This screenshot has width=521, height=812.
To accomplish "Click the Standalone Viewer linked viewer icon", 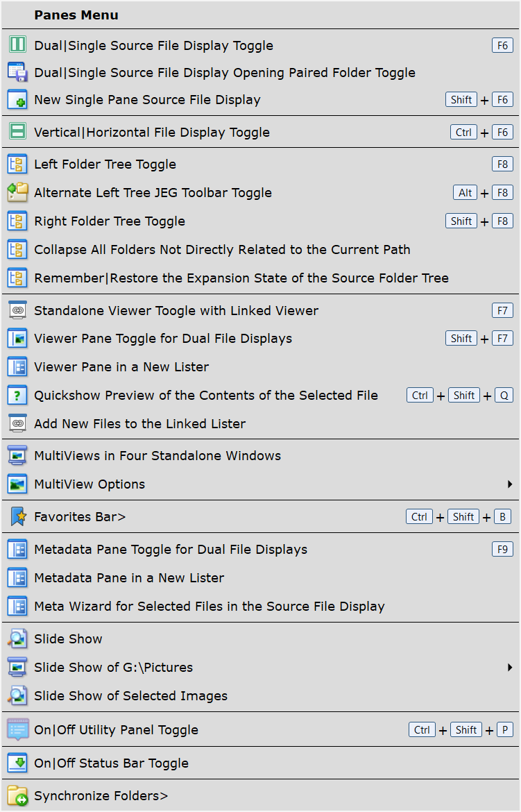I will click(x=17, y=310).
